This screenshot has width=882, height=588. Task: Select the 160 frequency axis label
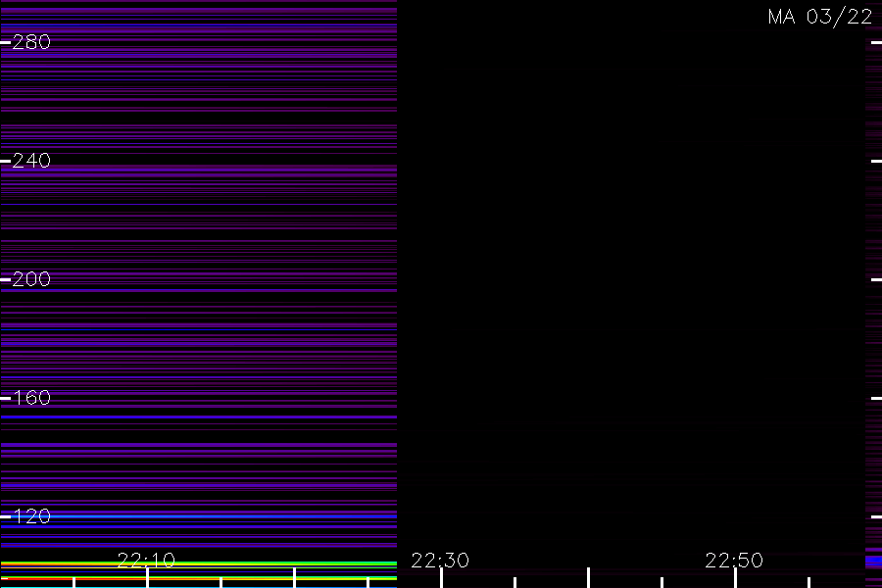[x=31, y=398]
